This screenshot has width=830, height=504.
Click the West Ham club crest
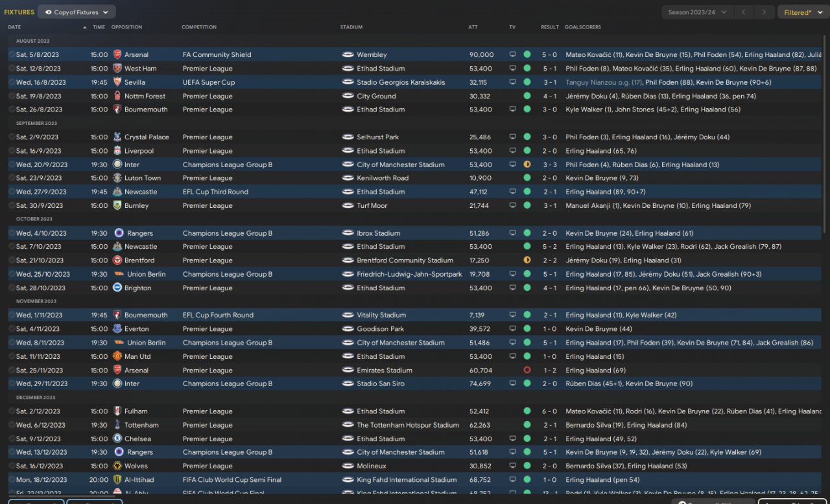click(117, 68)
